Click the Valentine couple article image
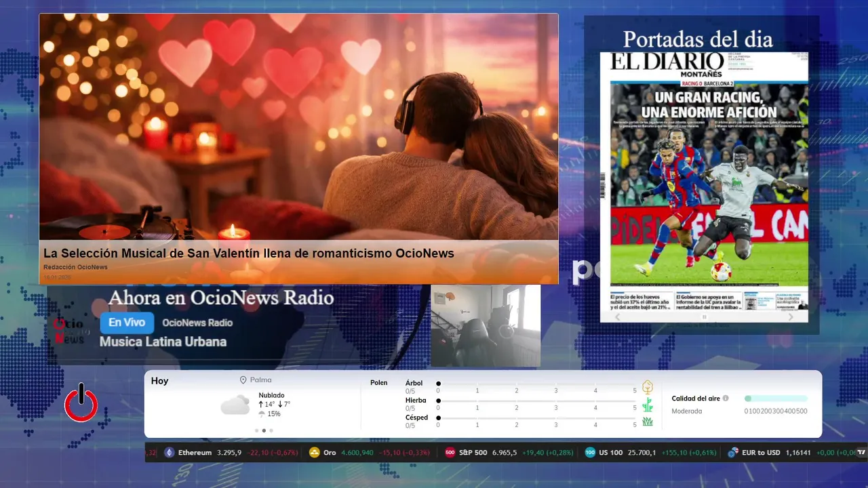This screenshot has height=488, width=868. point(298,127)
